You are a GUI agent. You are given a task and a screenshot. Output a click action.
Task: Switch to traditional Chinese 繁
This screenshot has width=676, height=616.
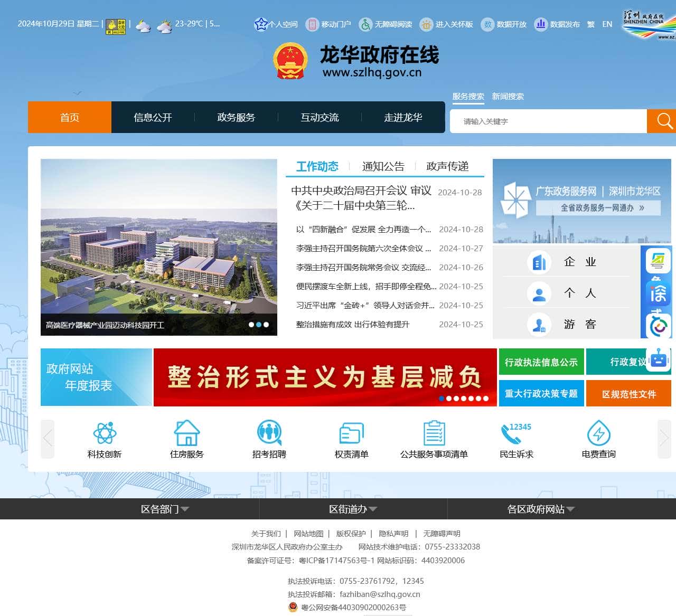(x=591, y=24)
